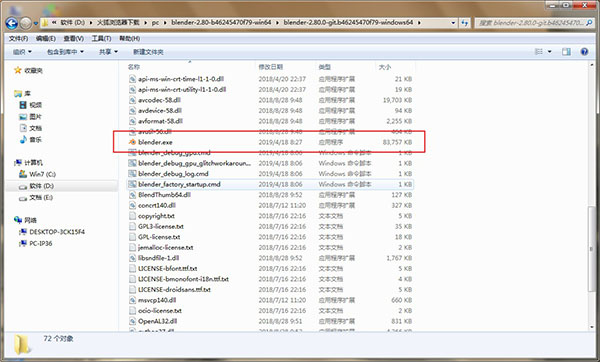This screenshot has width=600, height=362.
Task: Select api-ms-win-crt-utility-l1-1-0.dll
Action: [270, 90]
